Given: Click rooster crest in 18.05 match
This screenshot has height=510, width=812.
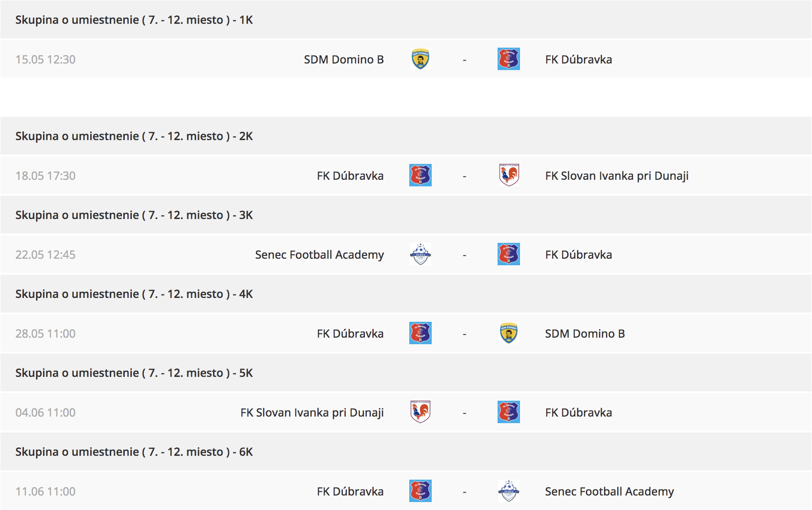Looking at the screenshot, I should coord(508,176).
